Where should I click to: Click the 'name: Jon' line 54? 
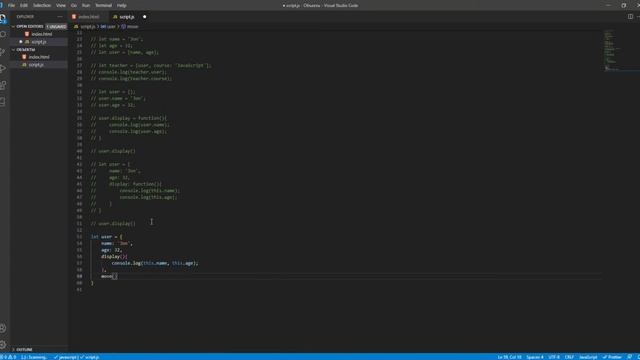[117, 243]
